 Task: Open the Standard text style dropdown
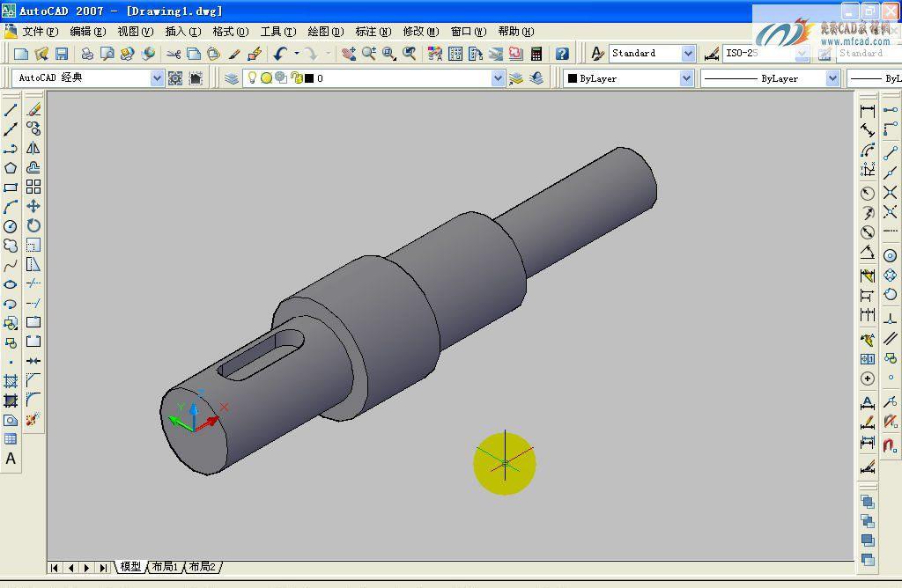tap(687, 54)
